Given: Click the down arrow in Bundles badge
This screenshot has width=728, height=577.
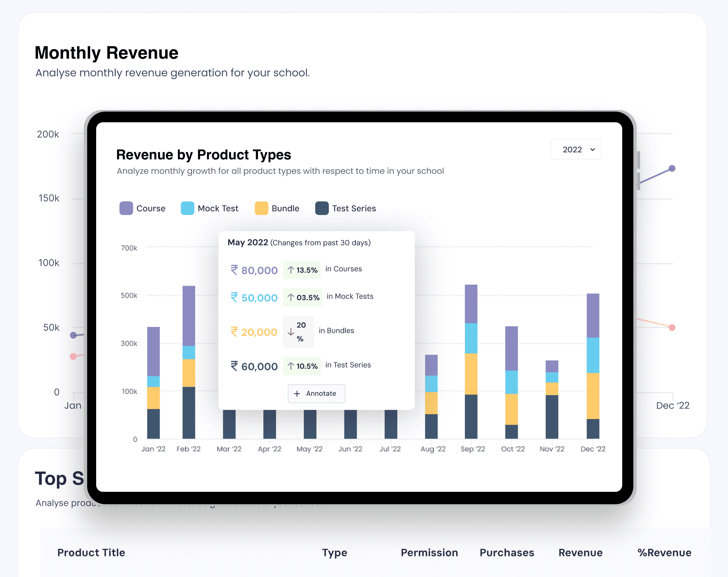Looking at the screenshot, I should pos(291,332).
